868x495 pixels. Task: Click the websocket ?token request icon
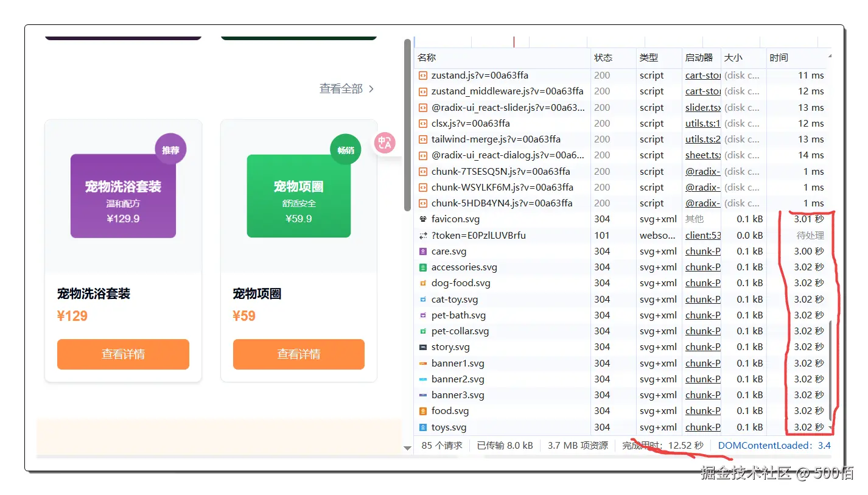coord(423,235)
